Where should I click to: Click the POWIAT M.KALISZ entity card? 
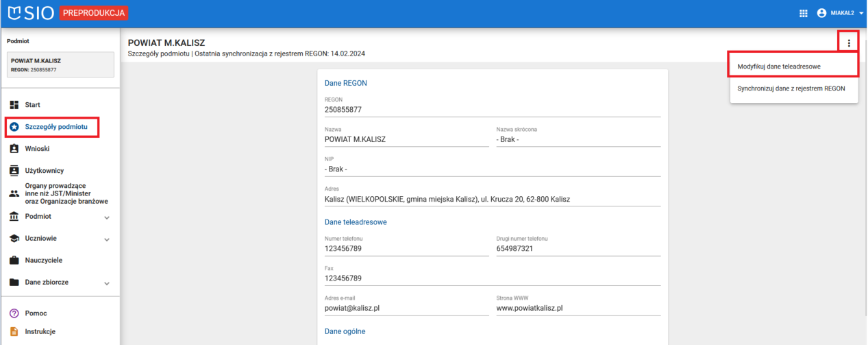[x=60, y=64]
